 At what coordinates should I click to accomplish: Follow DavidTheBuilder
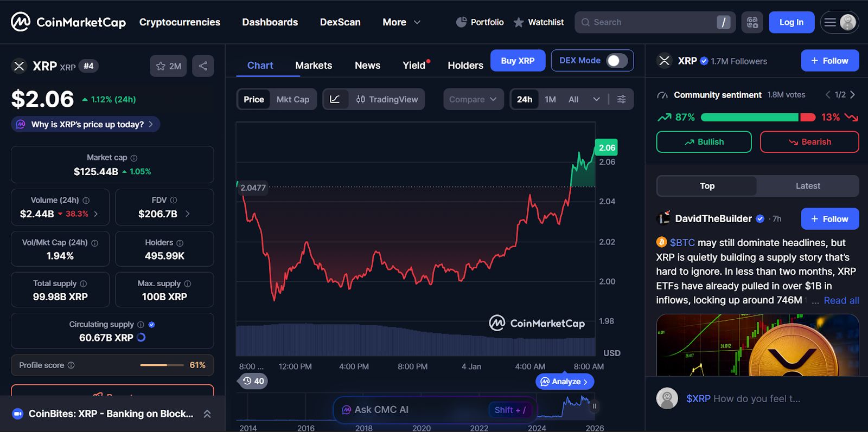click(x=829, y=219)
